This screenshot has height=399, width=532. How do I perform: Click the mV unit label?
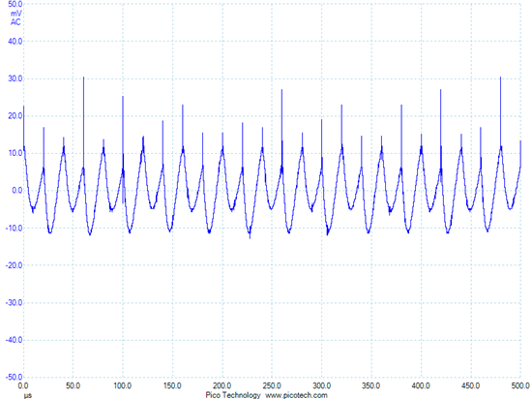[15, 14]
